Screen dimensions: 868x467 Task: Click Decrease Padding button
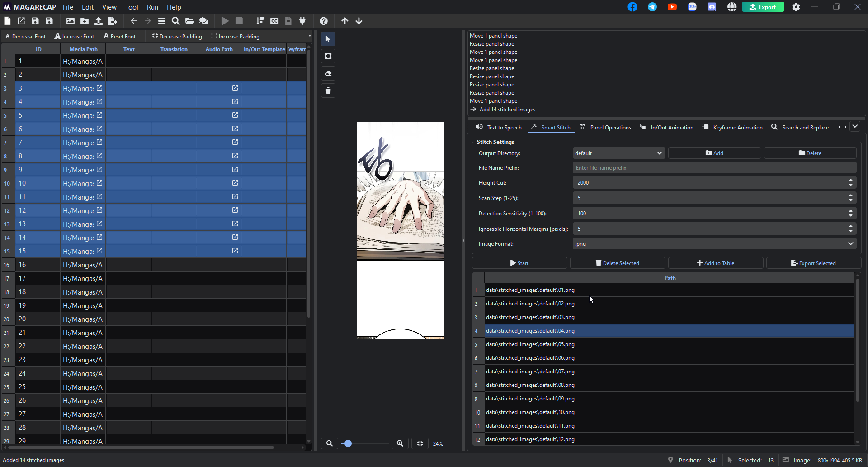point(177,36)
